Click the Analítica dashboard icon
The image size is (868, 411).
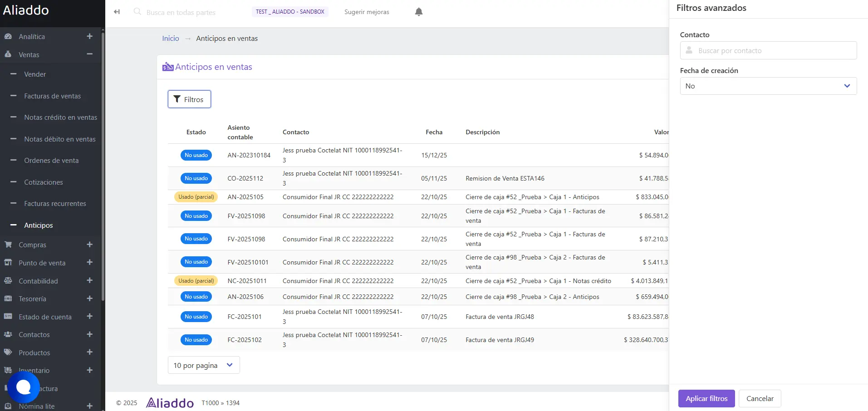pos(8,36)
